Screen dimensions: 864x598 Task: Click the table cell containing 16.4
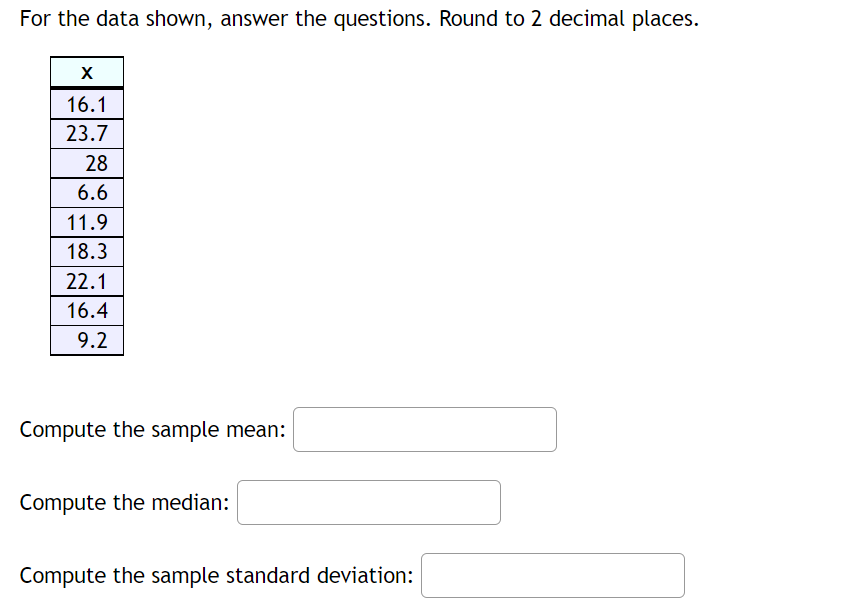click(x=87, y=311)
